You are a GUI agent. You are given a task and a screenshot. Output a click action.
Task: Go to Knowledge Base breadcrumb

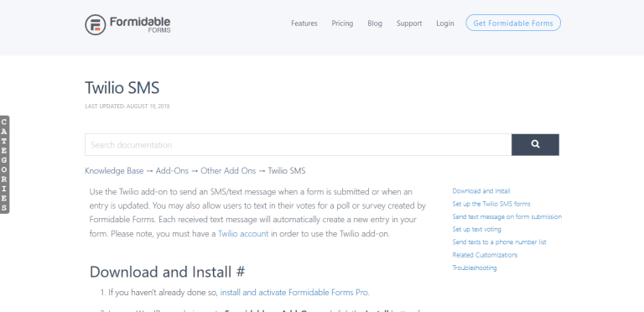(x=114, y=171)
